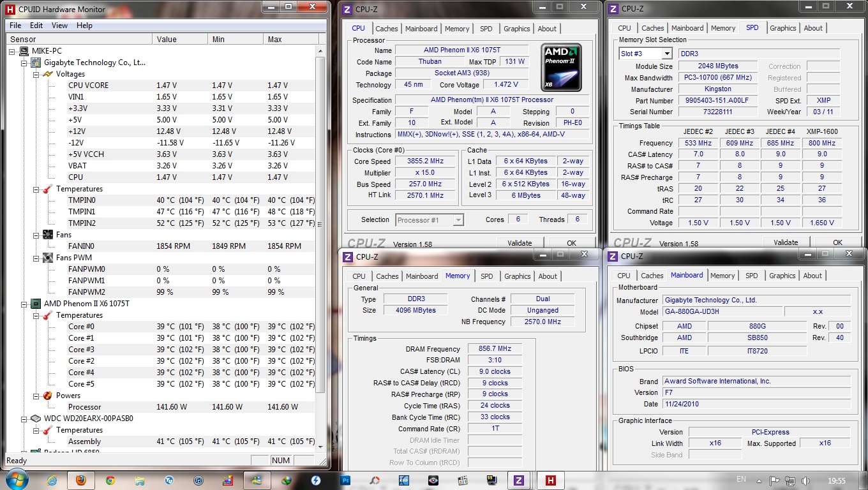
Task: Click the Powers flame icon
Action: 48,396
